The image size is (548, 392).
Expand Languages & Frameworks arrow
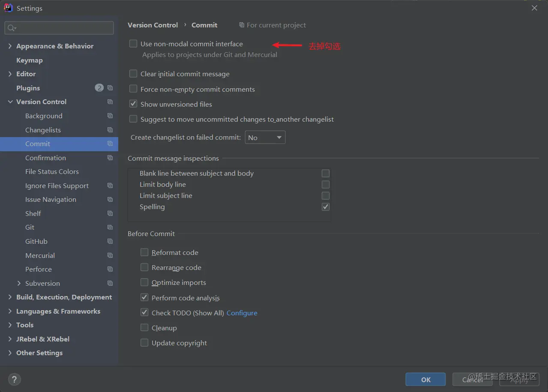(x=10, y=311)
